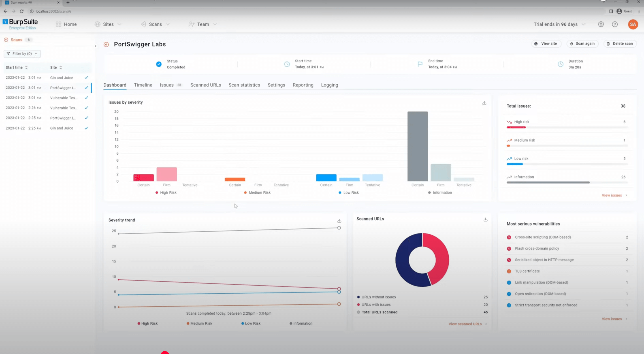644x354 pixels.
Task: Sort scans by Site column
Action: point(56,68)
